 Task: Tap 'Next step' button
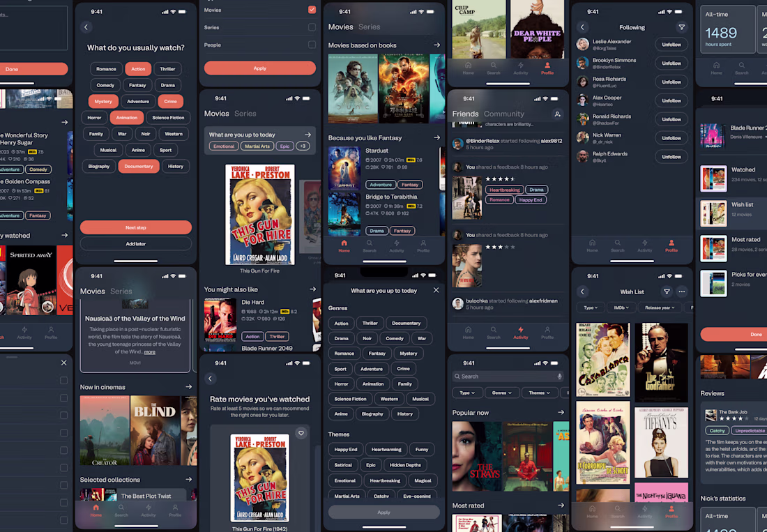[135, 227]
